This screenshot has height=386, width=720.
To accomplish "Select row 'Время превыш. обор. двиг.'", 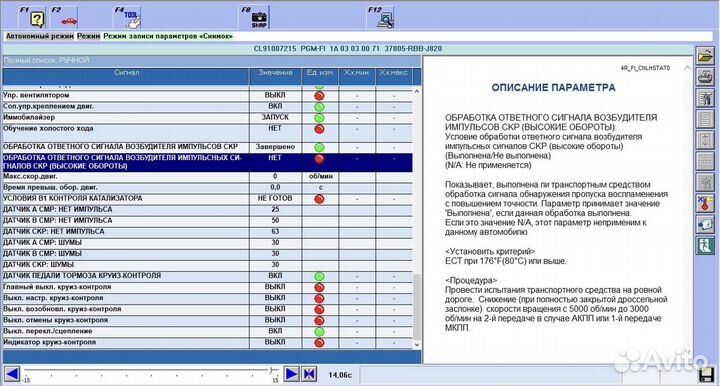I will click(208, 188).
